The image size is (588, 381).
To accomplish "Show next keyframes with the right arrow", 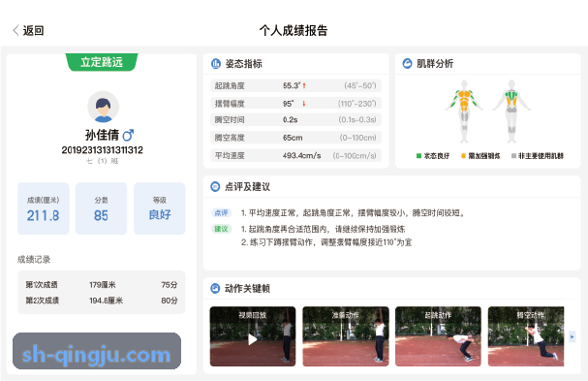I will click(572, 336).
